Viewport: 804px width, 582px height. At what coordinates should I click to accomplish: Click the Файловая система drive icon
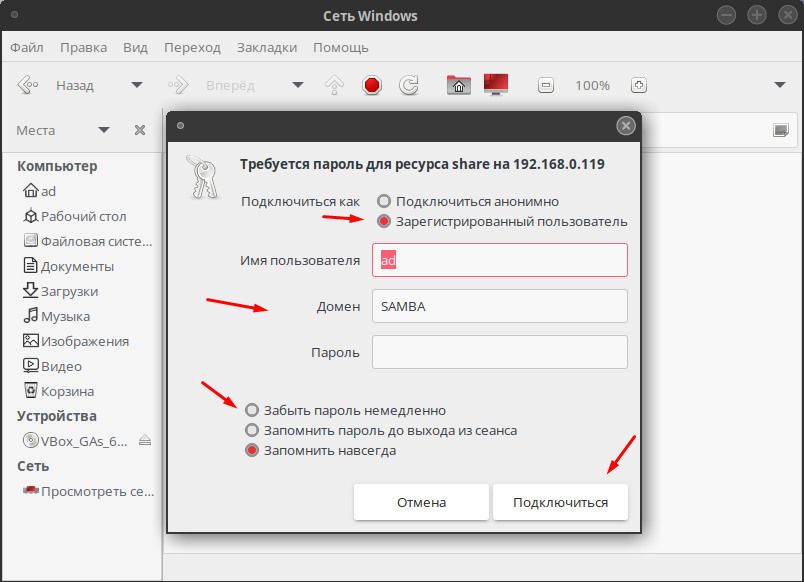click(x=31, y=240)
